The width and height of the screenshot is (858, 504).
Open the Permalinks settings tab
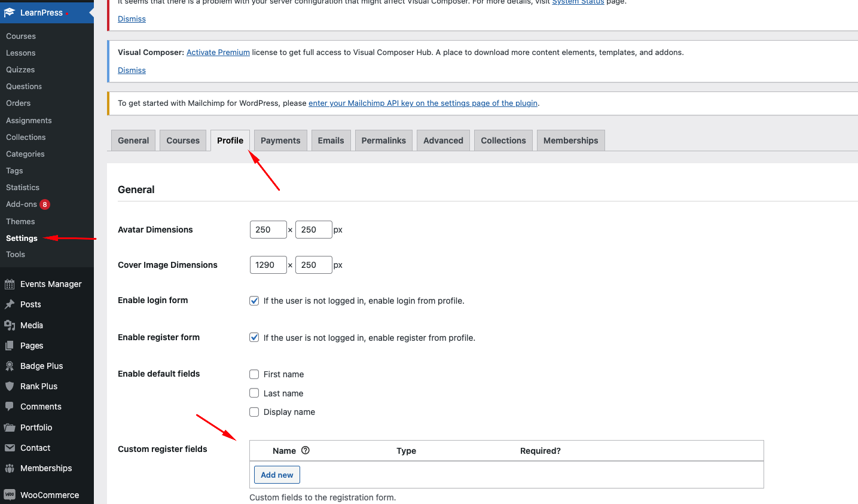coord(384,140)
